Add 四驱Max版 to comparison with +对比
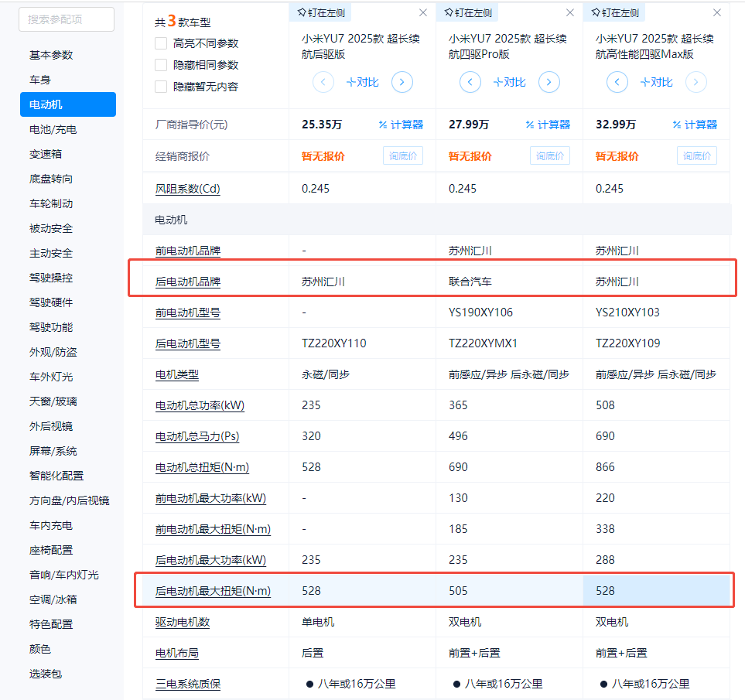Viewport: 745px width, 700px height. coord(657,82)
